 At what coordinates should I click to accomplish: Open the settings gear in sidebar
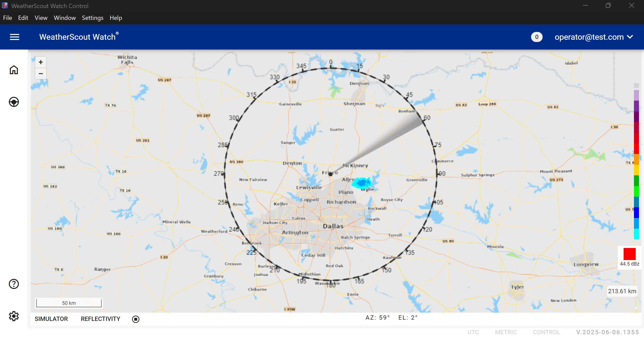[14, 316]
